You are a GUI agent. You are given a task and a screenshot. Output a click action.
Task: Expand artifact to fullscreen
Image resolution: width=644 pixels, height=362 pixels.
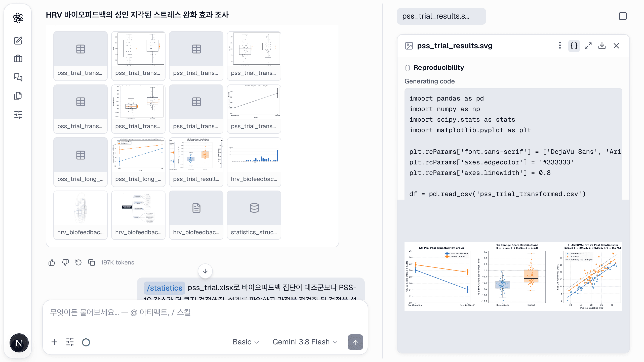point(588,46)
